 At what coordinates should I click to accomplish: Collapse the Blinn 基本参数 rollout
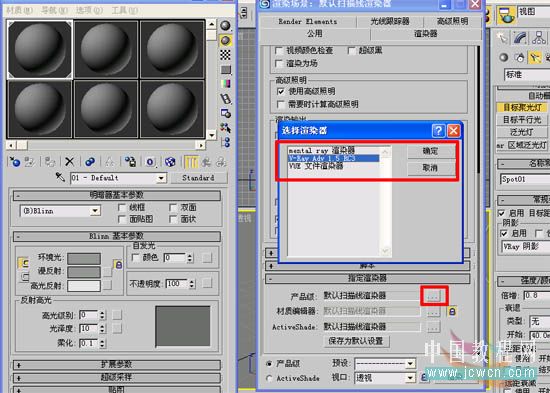pyautogui.click(x=116, y=236)
